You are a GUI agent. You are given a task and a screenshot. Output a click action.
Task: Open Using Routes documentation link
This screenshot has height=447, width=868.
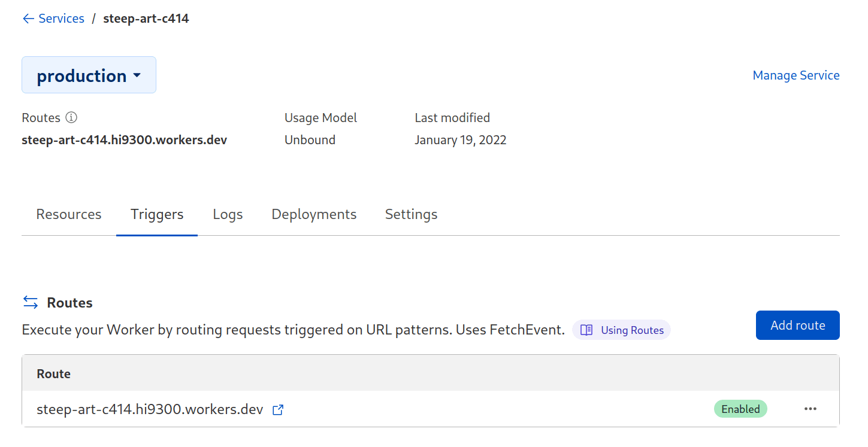[x=621, y=330]
